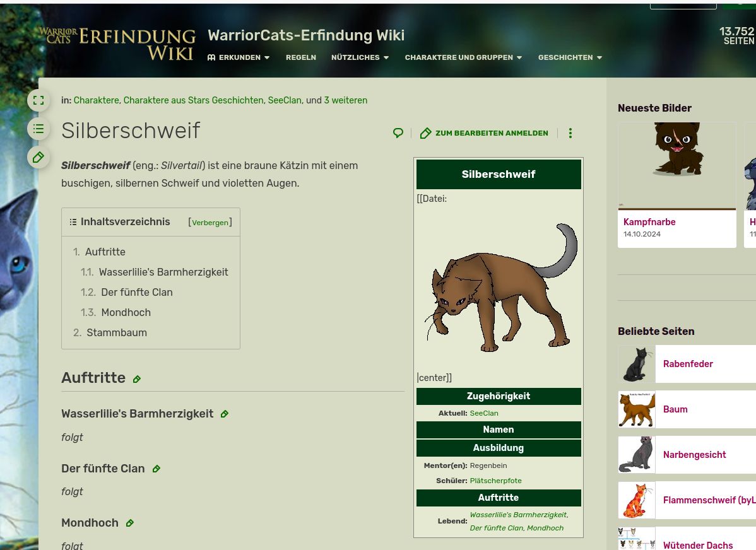Click the pencil edit icon in left rail
Image resolution: width=756 pixels, height=550 pixels.
pyautogui.click(x=38, y=157)
